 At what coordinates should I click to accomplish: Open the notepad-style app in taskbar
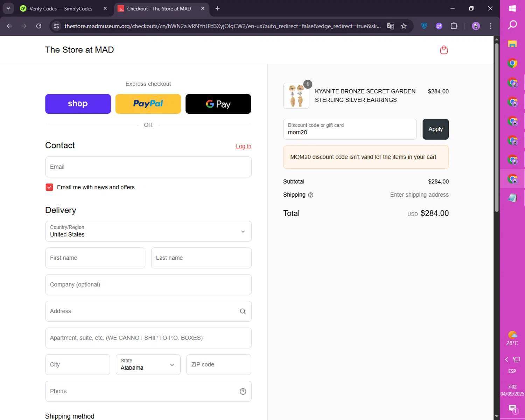coord(512,198)
